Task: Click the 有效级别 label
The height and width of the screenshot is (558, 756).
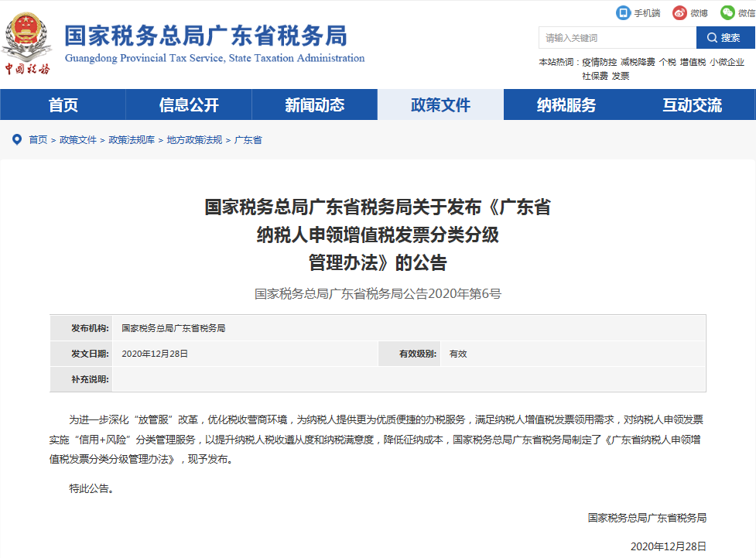Action: (x=418, y=354)
